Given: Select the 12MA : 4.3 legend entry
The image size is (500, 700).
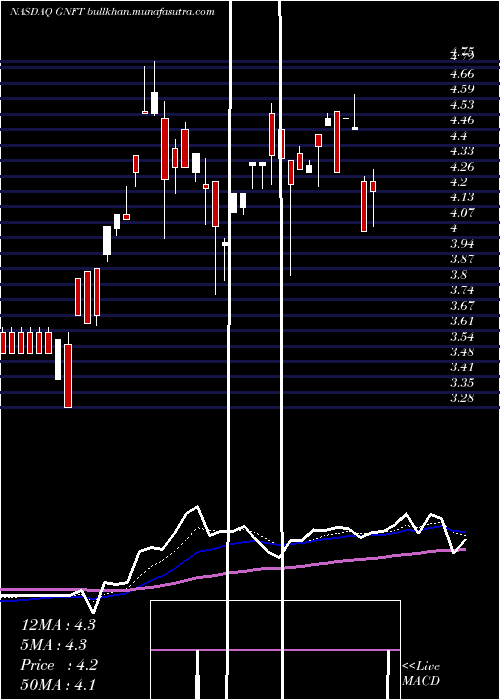Looking at the screenshot, I should 58,625.
